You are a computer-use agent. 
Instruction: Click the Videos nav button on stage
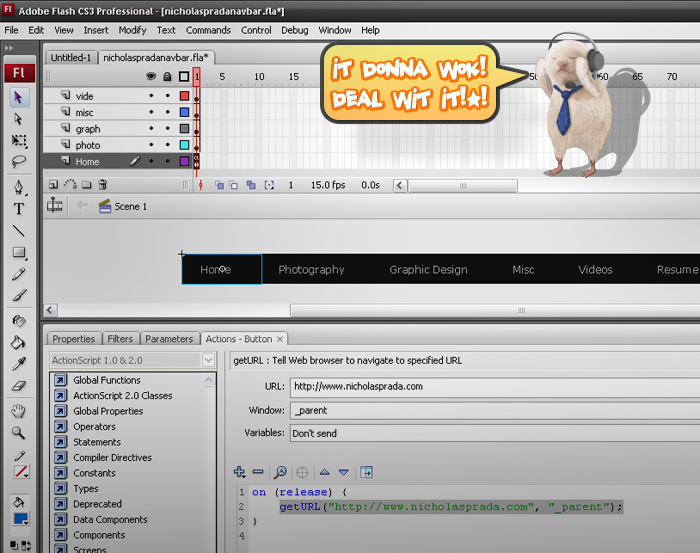[595, 270]
